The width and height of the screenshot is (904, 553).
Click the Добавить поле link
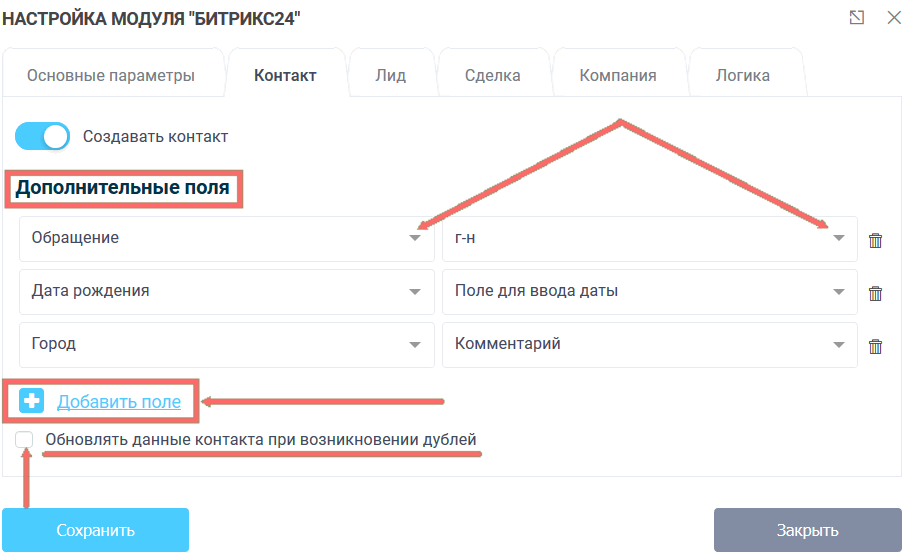pos(119,402)
